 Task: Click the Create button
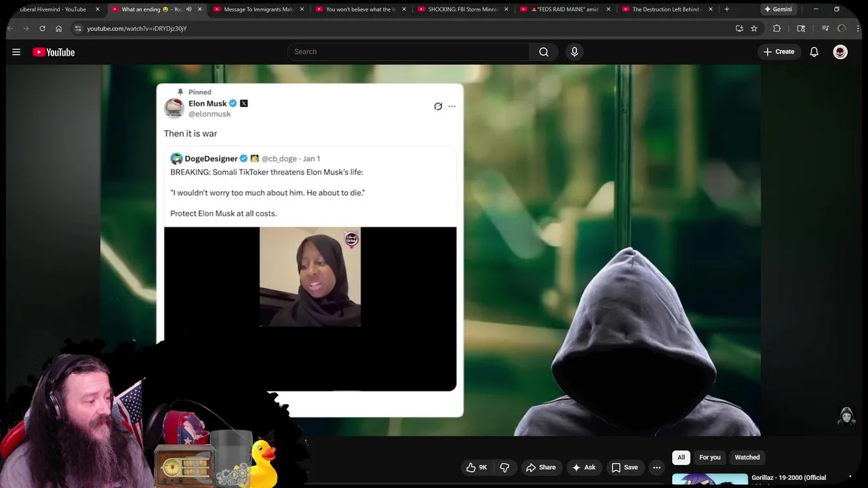point(778,52)
